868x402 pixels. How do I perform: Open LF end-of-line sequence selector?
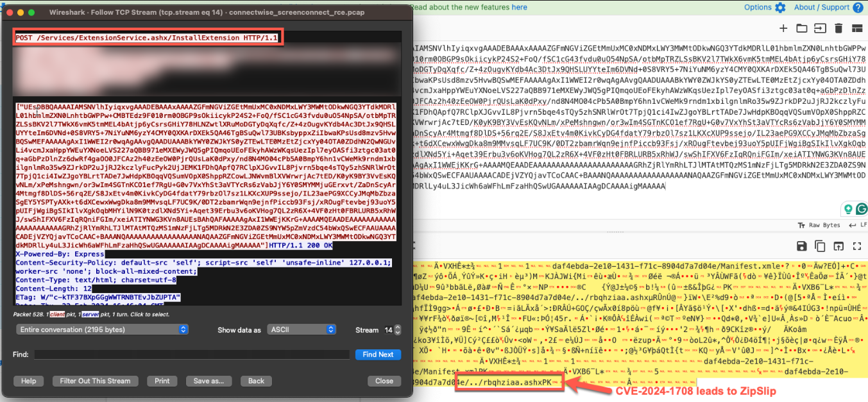(858, 225)
